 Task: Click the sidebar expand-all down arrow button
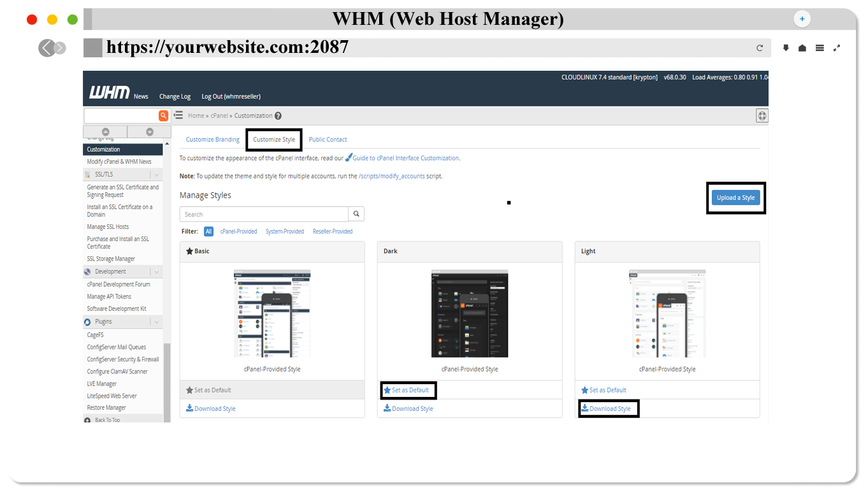150,132
